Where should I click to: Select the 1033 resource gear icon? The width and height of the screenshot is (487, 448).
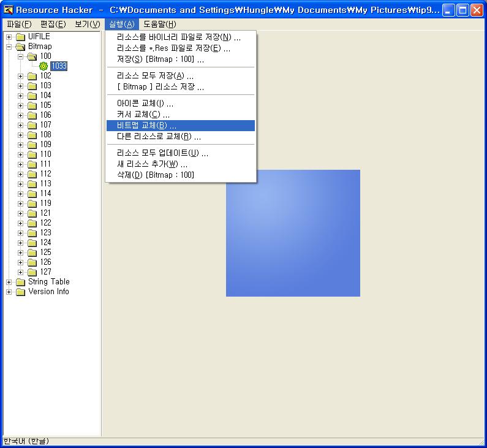(x=43, y=66)
